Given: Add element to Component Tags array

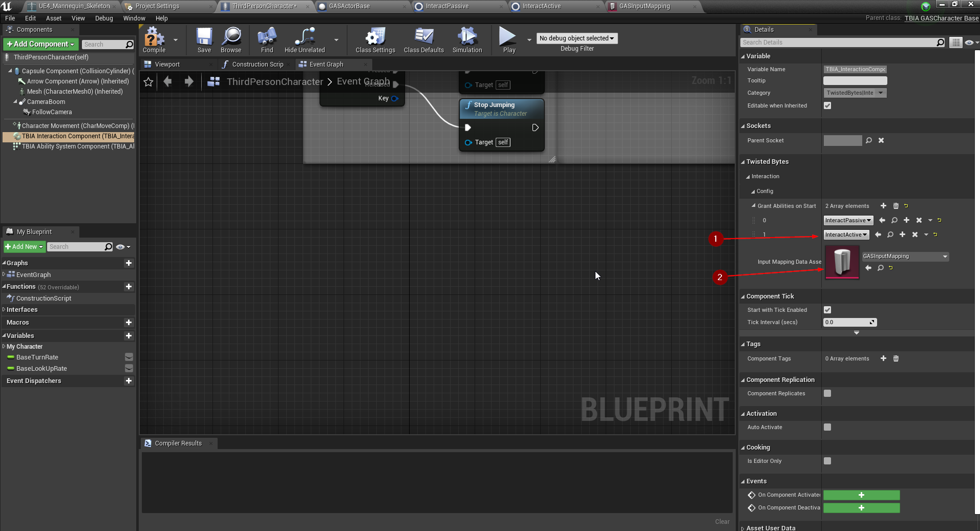Looking at the screenshot, I should [x=883, y=358].
